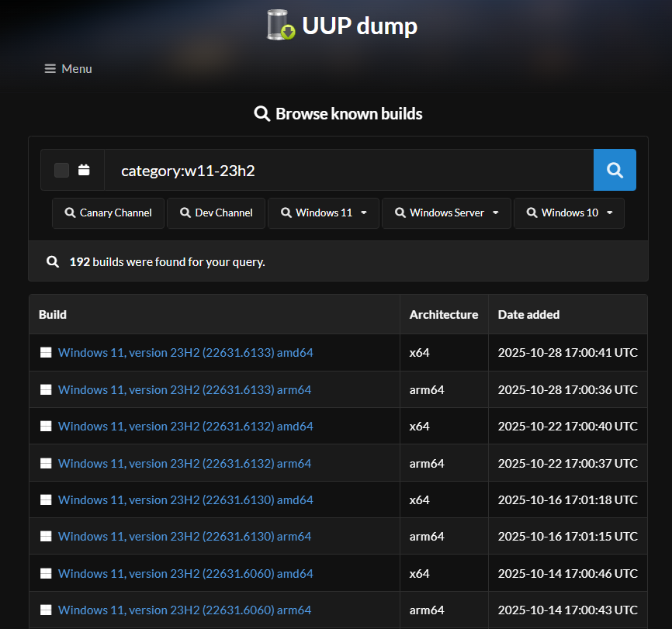Image resolution: width=672 pixels, height=629 pixels.
Task: Click Windows icon beside 22631.6130 arm64
Action: tap(46, 537)
